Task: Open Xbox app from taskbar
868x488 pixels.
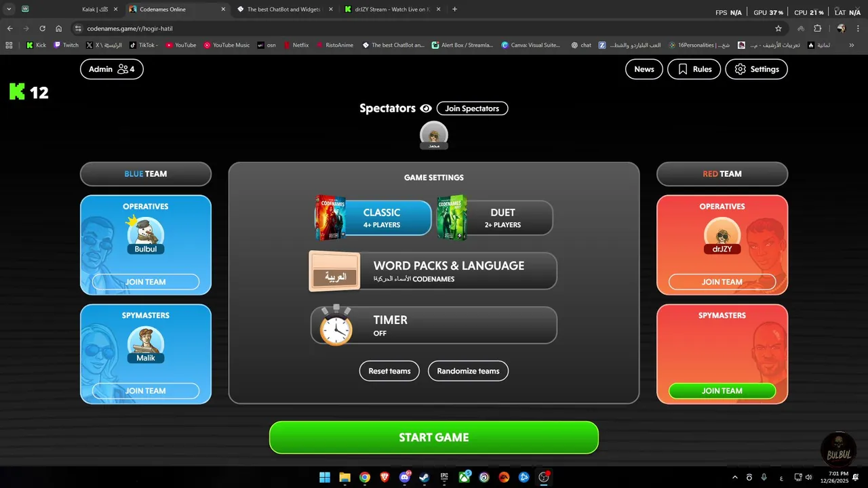Action: [465, 477]
